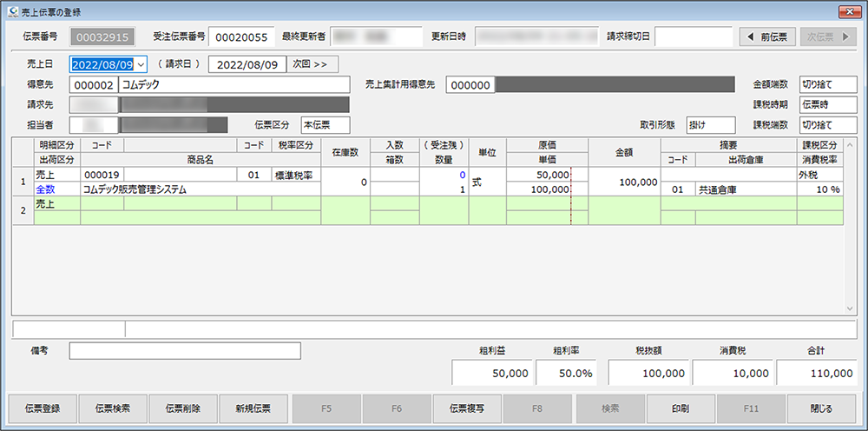Click warehouse code cell 01 in row 1
This screenshot has height=431, width=868.
678,189
